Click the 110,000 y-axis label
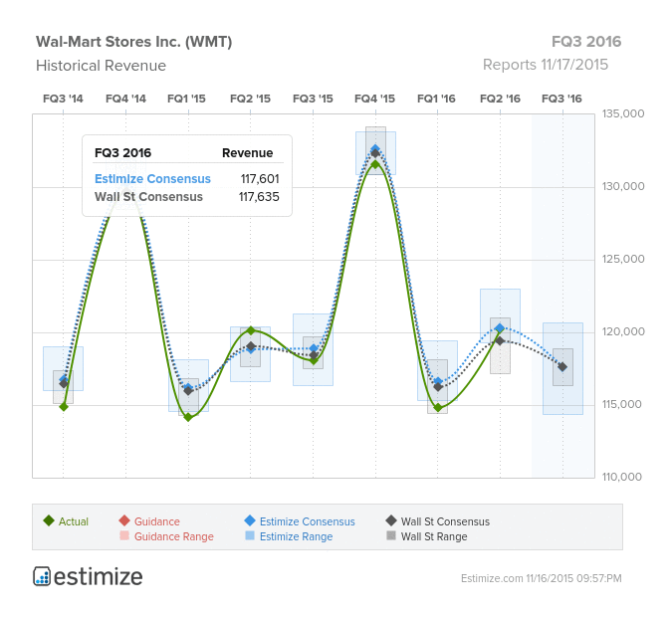 click(x=622, y=477)
